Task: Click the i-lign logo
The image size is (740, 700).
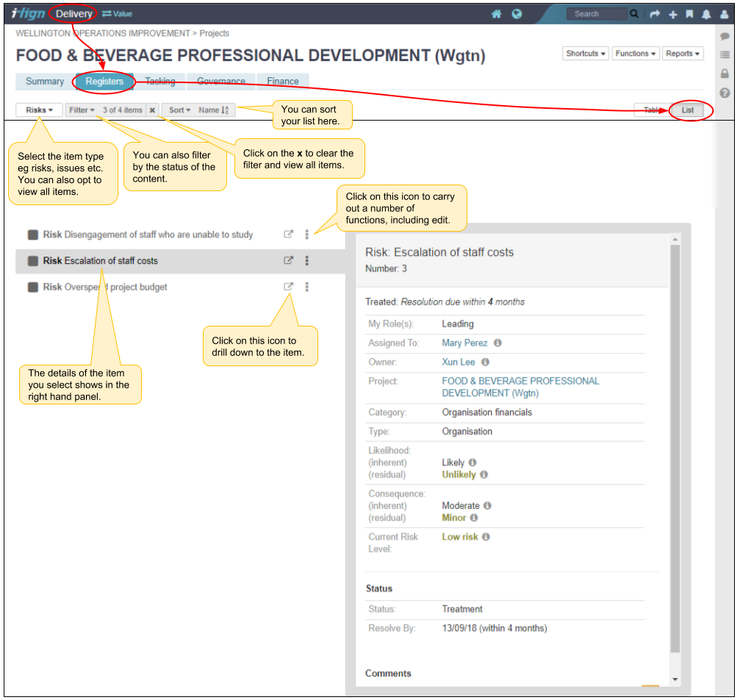Action: tap(28, 14)
